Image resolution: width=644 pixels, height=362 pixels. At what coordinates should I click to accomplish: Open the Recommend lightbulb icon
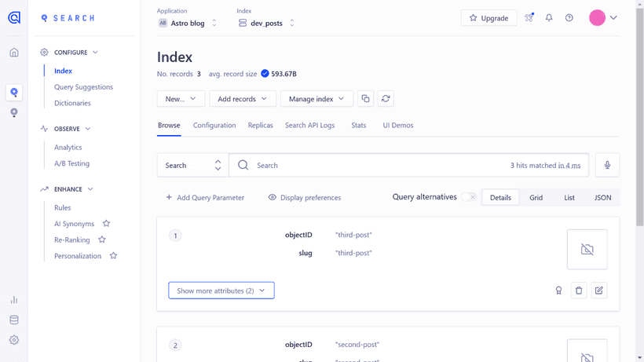pos(14,112)
